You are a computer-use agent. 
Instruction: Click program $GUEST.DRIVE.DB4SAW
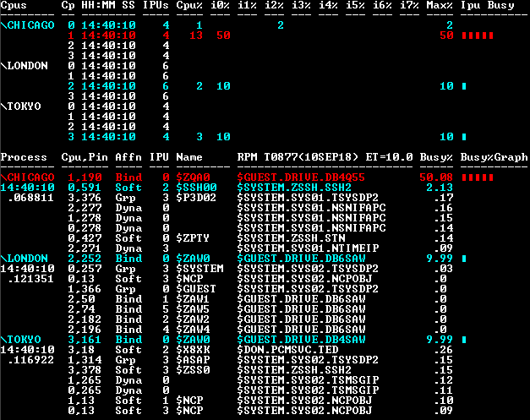point(301,340)
